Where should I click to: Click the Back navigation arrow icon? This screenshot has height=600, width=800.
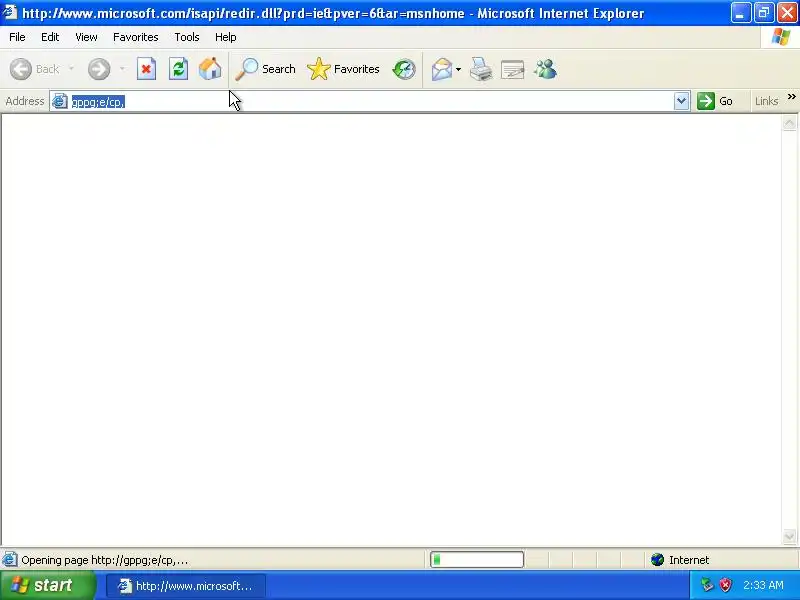(x=21, y=69)
